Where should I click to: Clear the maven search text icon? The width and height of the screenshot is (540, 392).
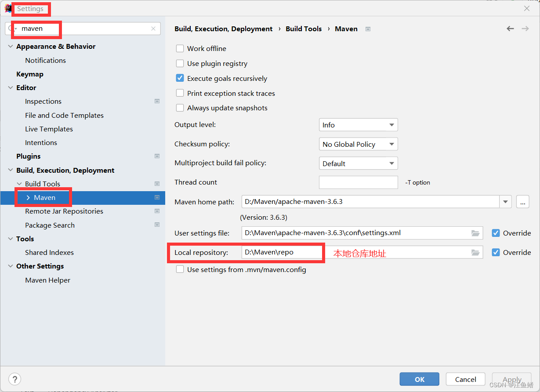pos(153,29)
